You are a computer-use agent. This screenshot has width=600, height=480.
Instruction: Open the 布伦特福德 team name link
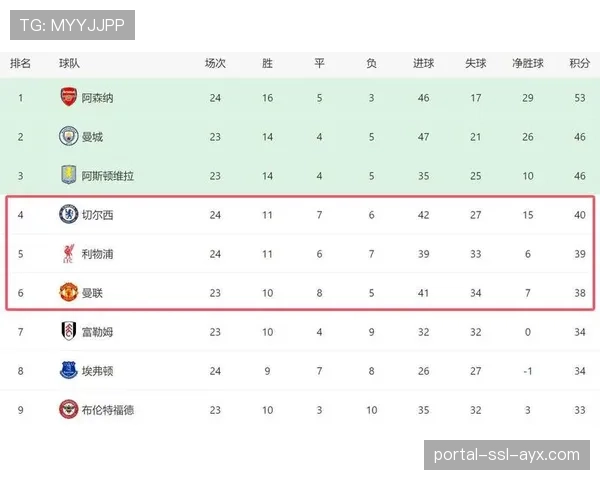[x=108, y=410]
